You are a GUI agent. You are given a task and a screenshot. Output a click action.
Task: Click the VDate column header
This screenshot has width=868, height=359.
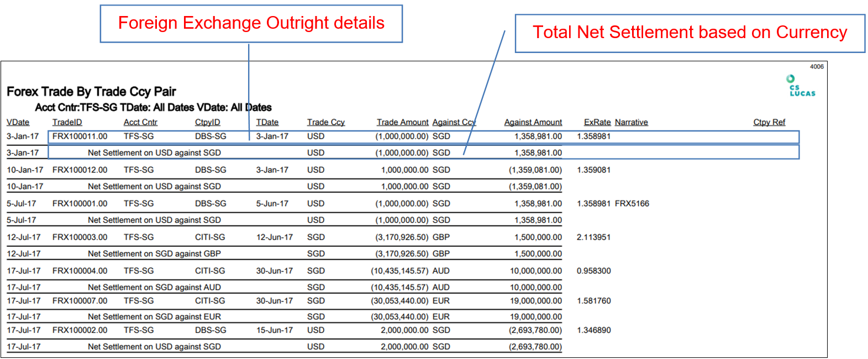point(18,122)
